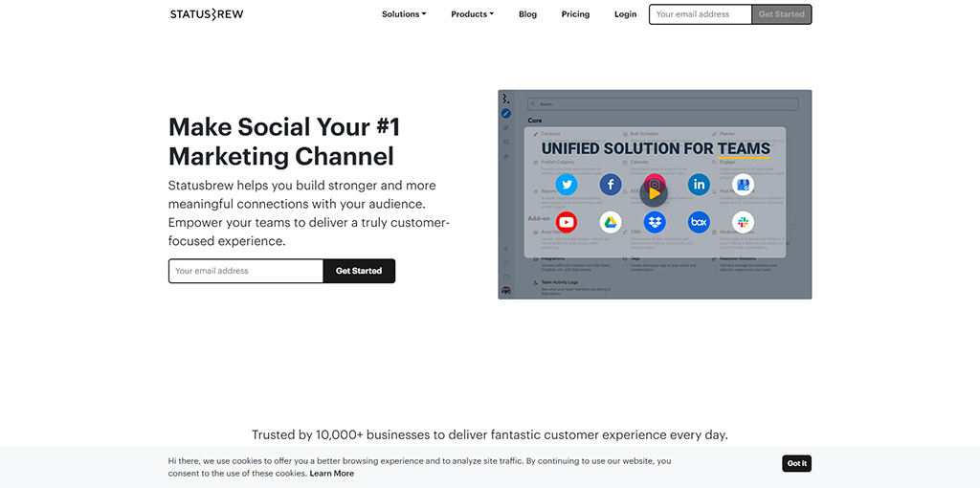Click the Google My Business icon in preview
This screenshot has height=488, width=980.
click(x=743, y=185)
